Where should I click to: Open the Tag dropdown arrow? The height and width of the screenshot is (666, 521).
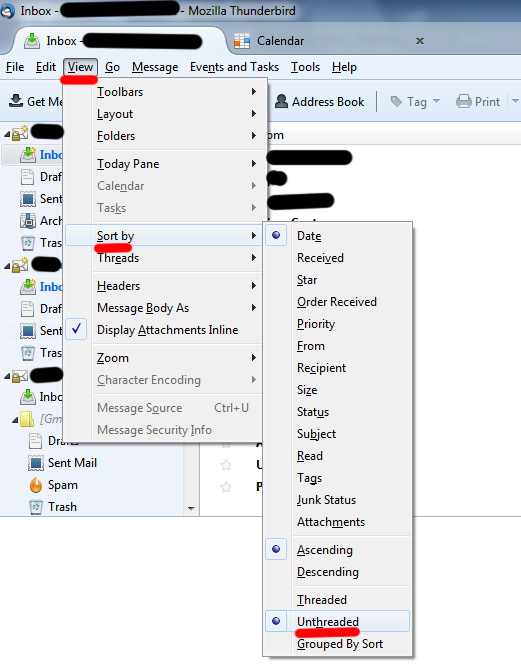pyautogui.click(x=437, y=102)
